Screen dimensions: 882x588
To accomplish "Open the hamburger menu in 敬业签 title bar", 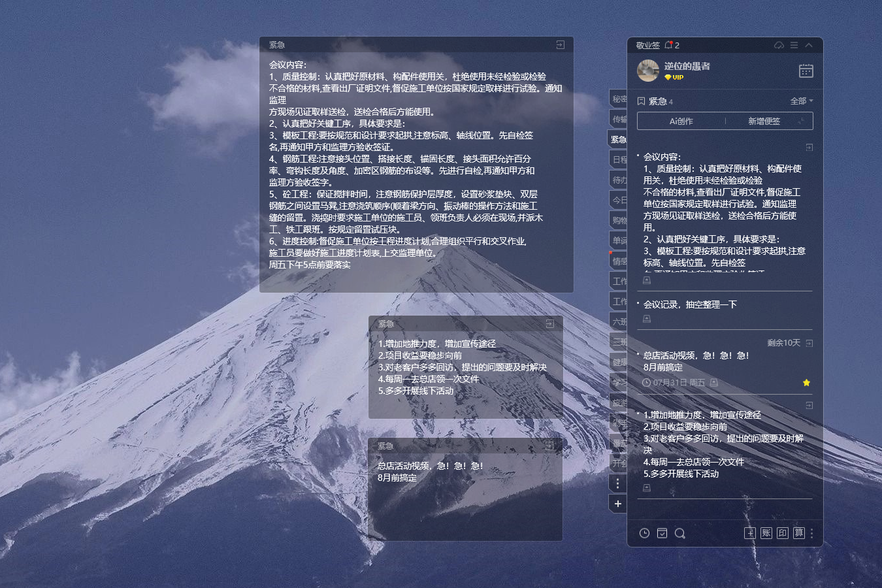I will [794, 45].
